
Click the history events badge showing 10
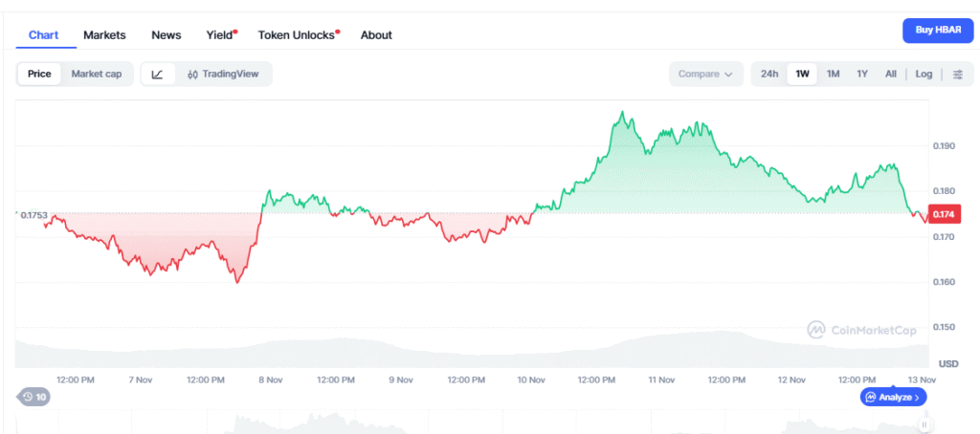click(x=34, y=397)
